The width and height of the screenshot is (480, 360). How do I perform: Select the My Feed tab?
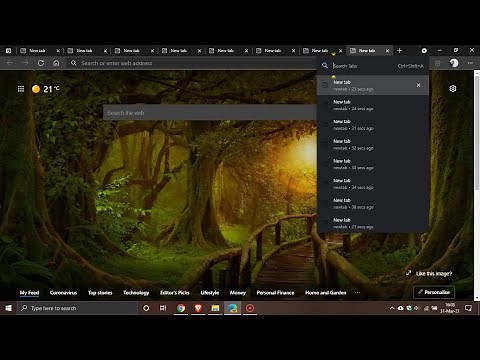[29, 293]
